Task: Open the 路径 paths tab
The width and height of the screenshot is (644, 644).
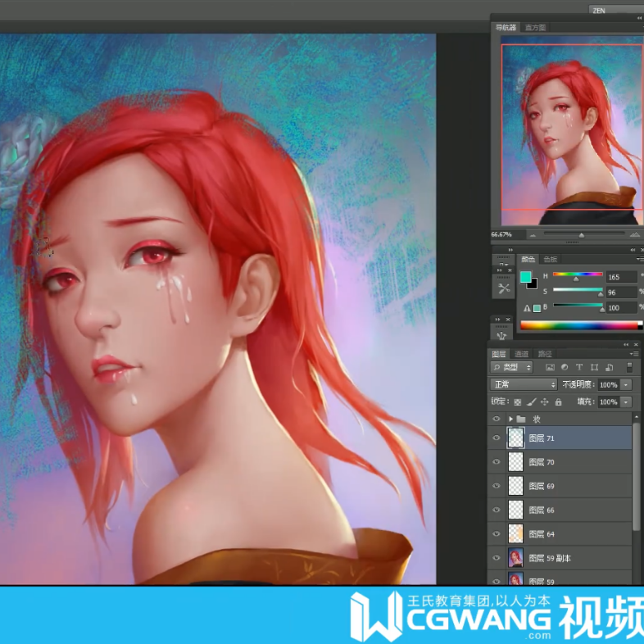Action: point(545,354)
